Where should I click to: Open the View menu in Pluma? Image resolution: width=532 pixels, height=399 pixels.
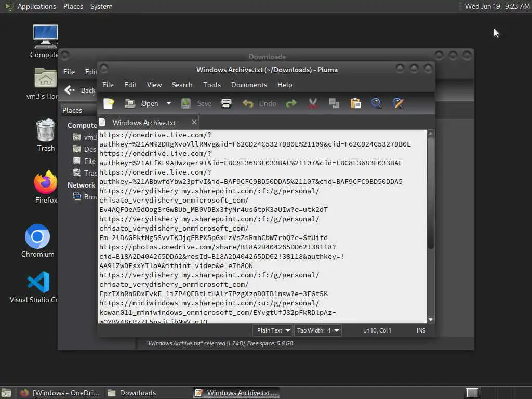pyautogui.click(x=154, y=85)
